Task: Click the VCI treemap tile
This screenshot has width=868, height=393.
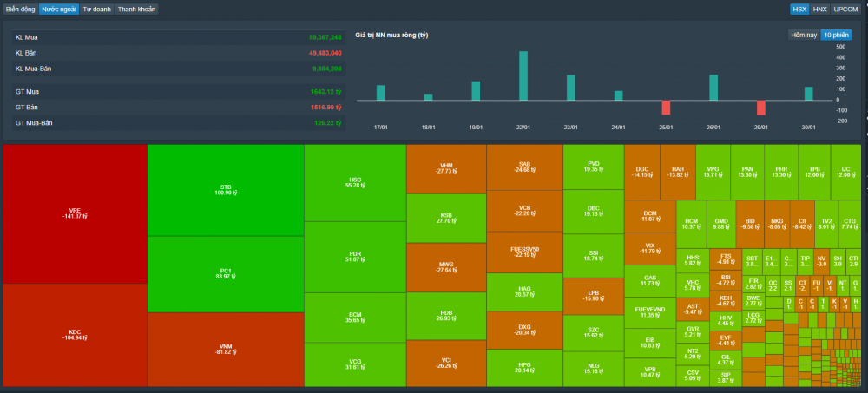Action: (x=446, y=364)
